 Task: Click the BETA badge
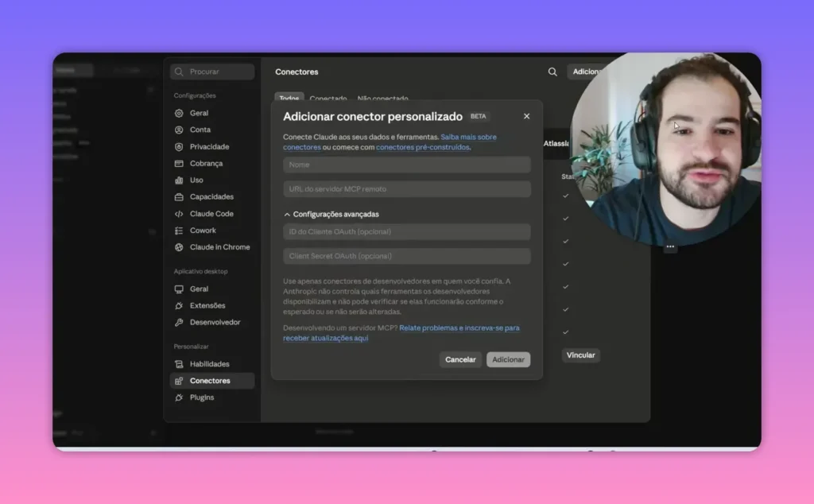[x=478, y=117]
